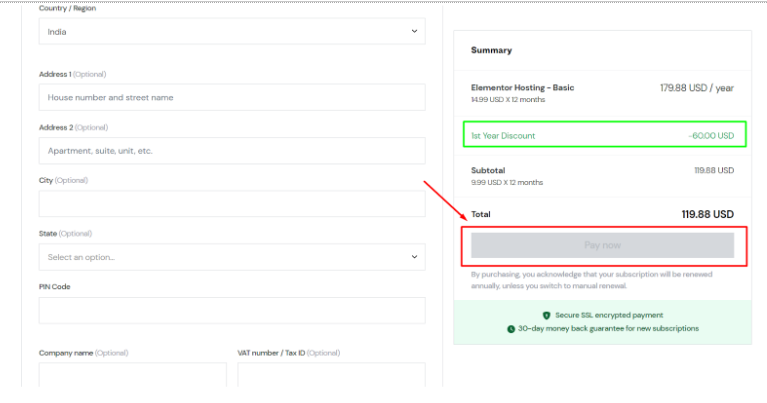Screen dimensions: 767x403
Task: Click the Subtotal label in the summary
Action: 488,170
